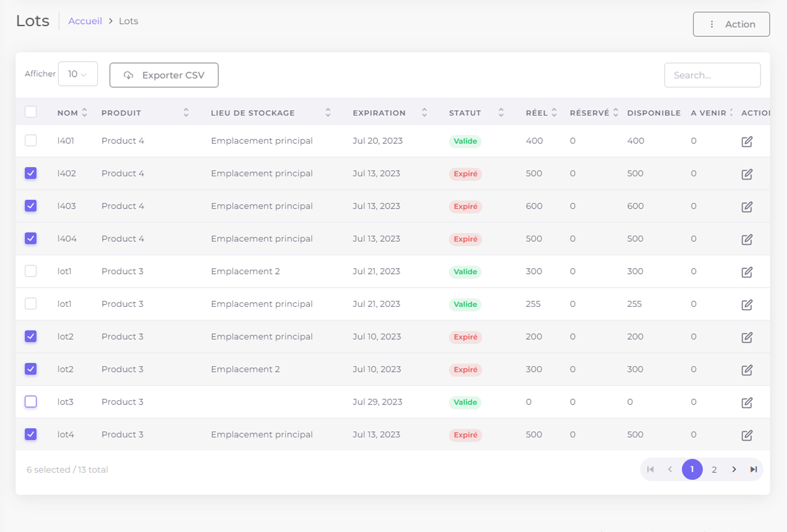Open edit icon for lot l402
The image size is (787, 532).
pyautogui.click(x=747, y=174)
